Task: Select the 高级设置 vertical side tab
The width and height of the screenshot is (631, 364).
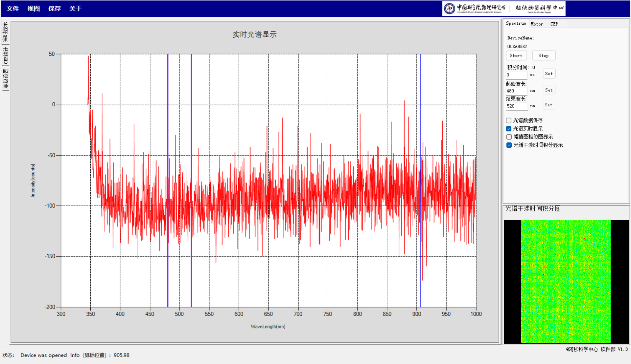Action: [x=5, y=79]
